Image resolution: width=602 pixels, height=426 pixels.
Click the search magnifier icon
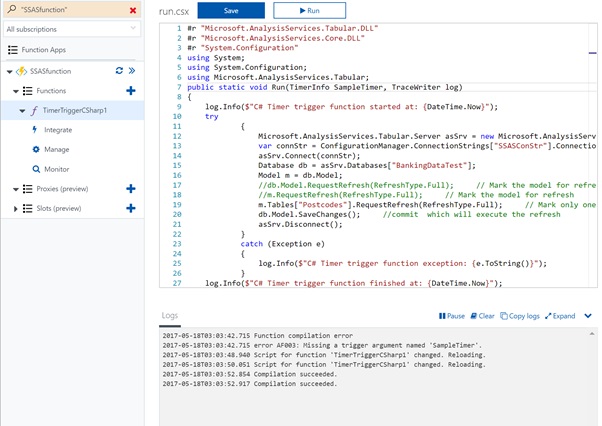click(x=12, y=9)
